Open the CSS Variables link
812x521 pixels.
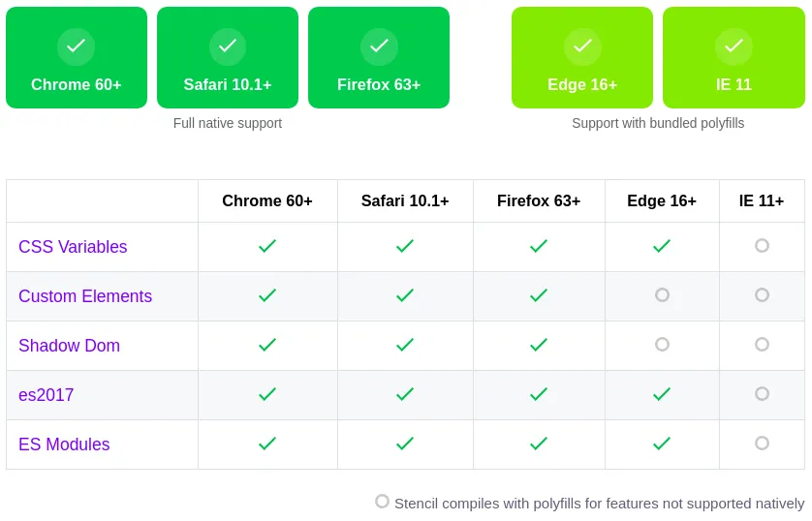pos(73,247)
